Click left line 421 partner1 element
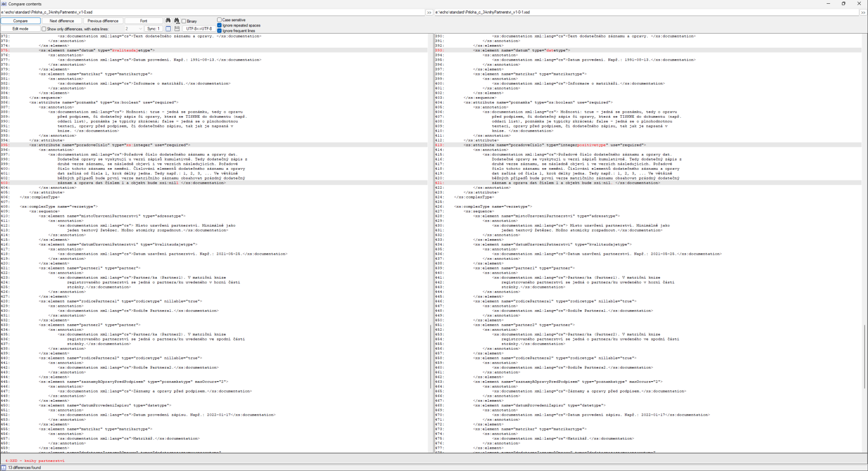 (x=90, y=268)
